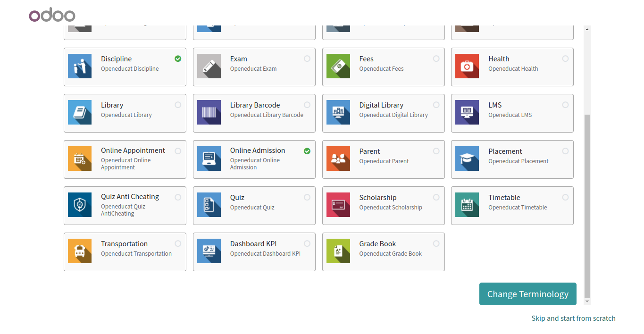Click the Health first-aid kit icon

(x=467, y=66)
